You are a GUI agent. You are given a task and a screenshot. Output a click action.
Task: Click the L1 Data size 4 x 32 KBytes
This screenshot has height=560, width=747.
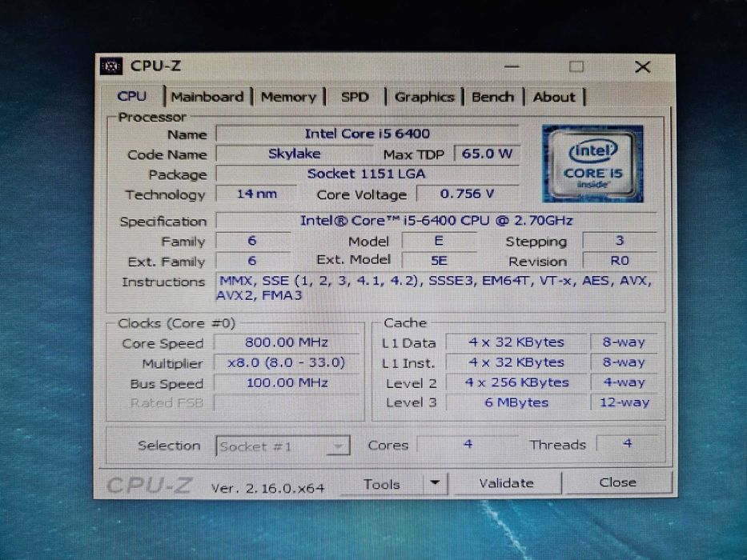coord(516,342)
